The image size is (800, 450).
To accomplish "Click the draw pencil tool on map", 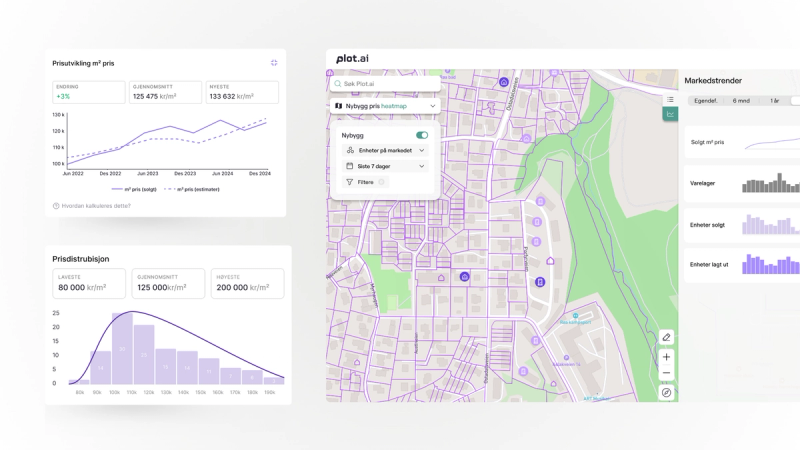I will [x=667, y=338].
